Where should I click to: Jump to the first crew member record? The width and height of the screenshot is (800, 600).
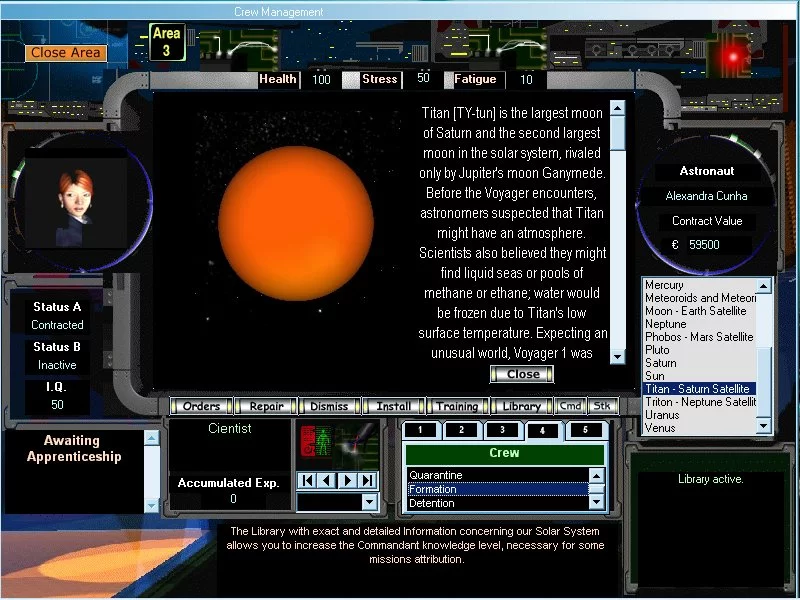tap(308, 480)
